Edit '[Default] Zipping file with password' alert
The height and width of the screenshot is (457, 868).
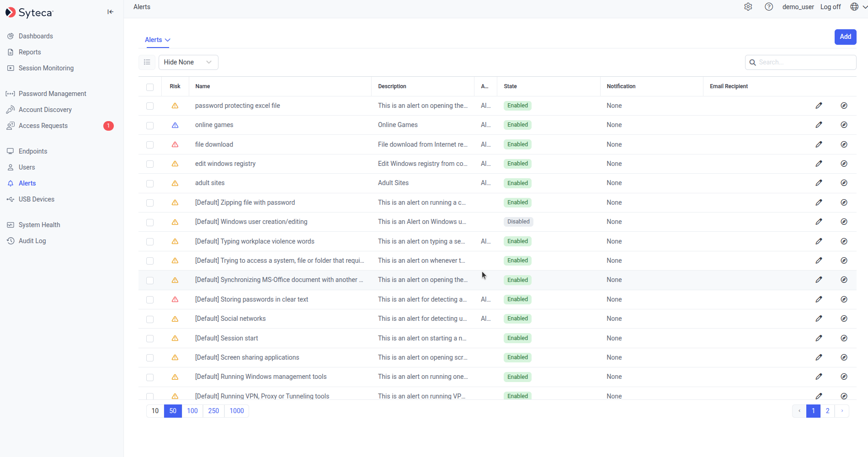click(819, 202)
